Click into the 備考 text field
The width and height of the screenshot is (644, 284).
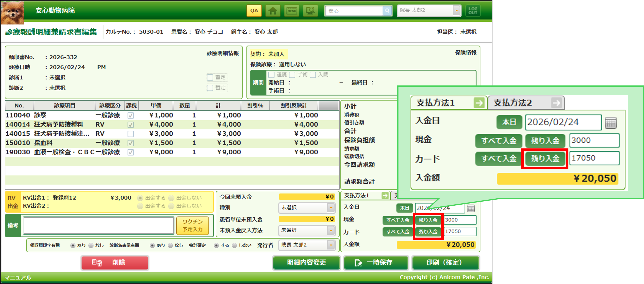coord(99,225)
